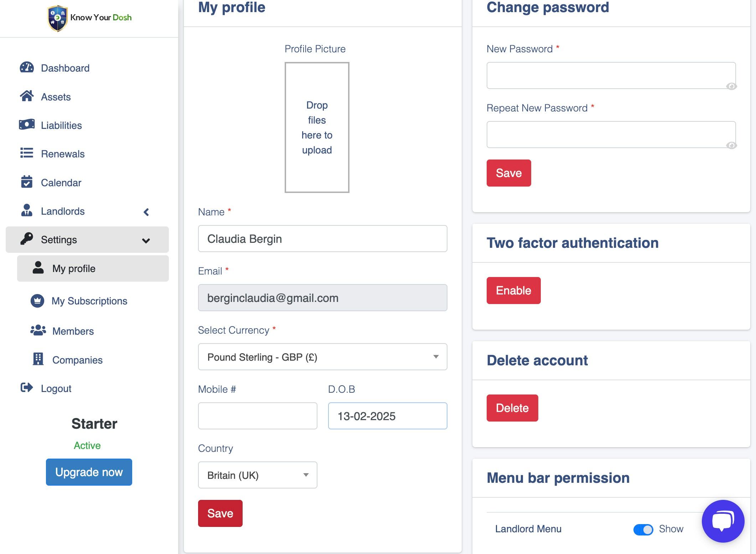Click the Renewals list icon
756x554 pixels.
(27, 153)
